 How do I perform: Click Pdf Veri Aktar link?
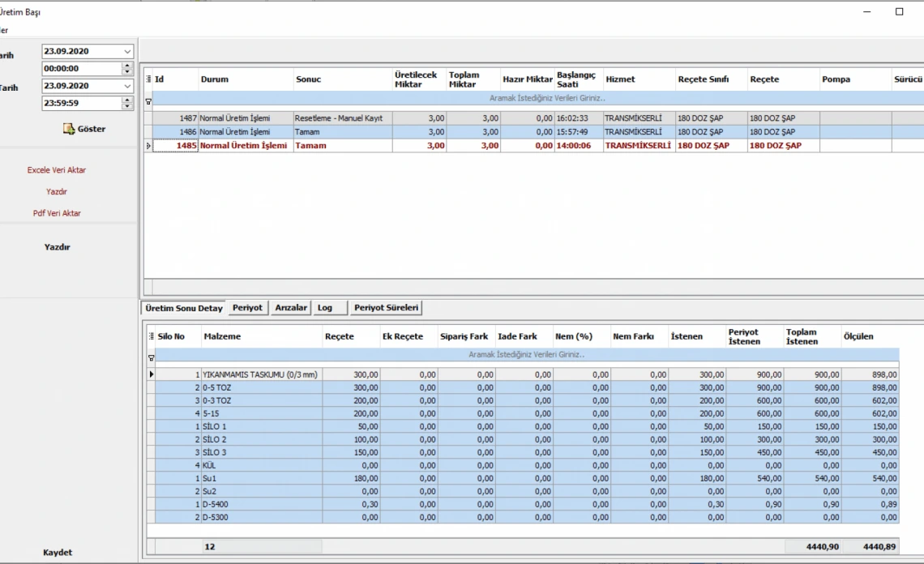coord(57,213)
